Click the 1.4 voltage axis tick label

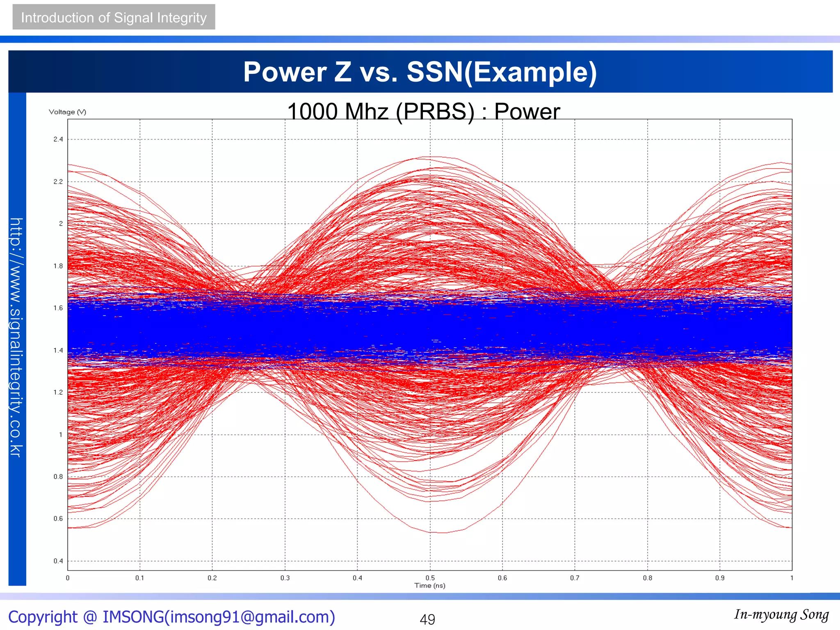(58, 350)
